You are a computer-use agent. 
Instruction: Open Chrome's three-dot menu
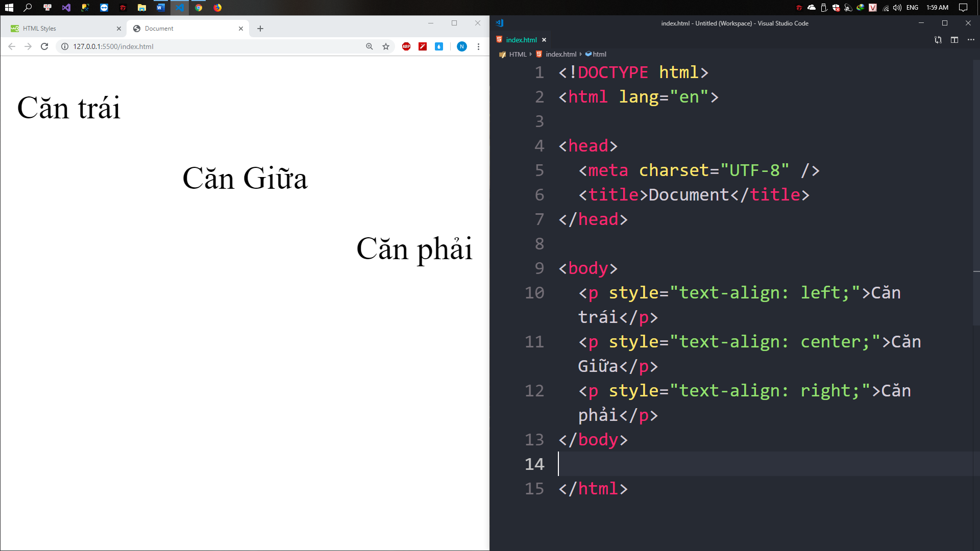click(478, 46)
